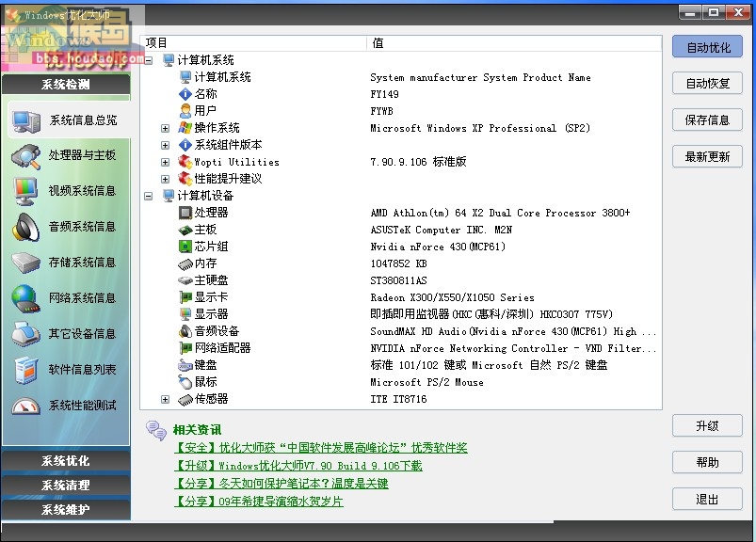Click the 显示器 monitor icon

(185, 314)
